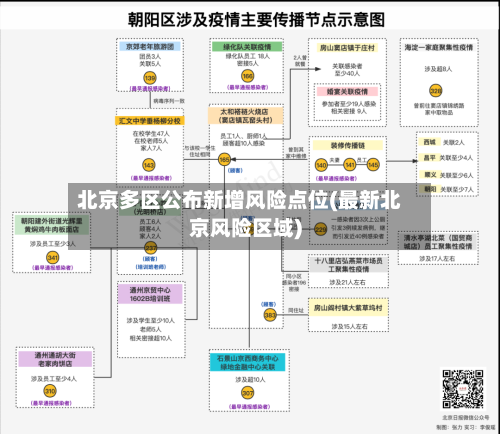The width and height of the screenshot is (500, 434).
Task: Select case node 140 in 装修传播链
Action: point(321,165)
